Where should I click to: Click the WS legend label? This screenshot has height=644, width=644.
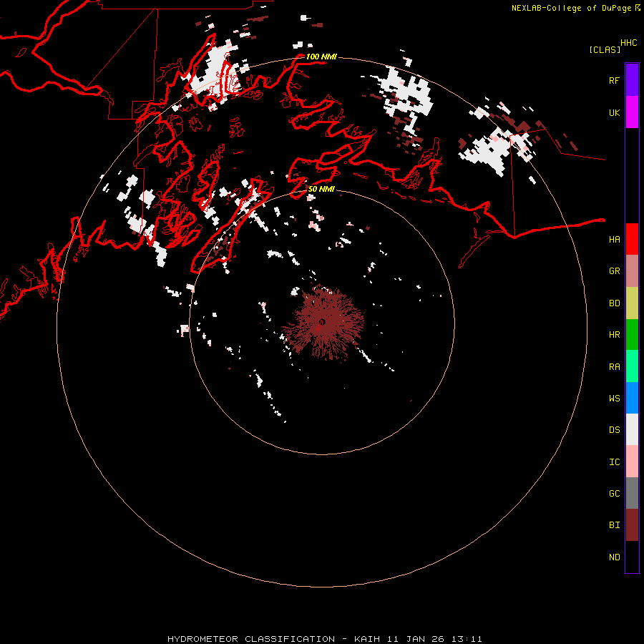(614, 398)
